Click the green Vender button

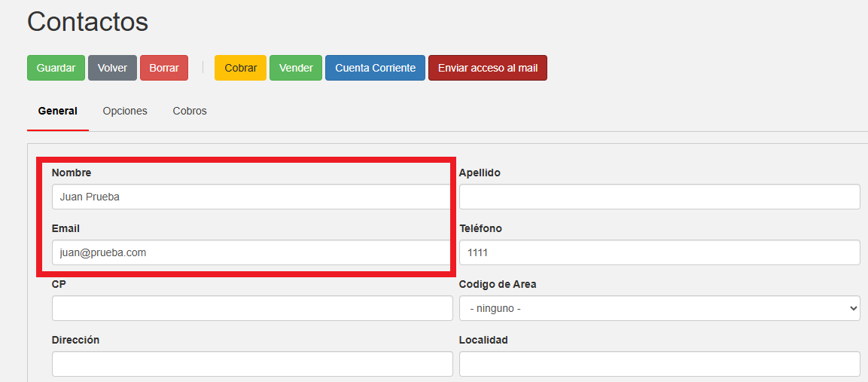296,68
